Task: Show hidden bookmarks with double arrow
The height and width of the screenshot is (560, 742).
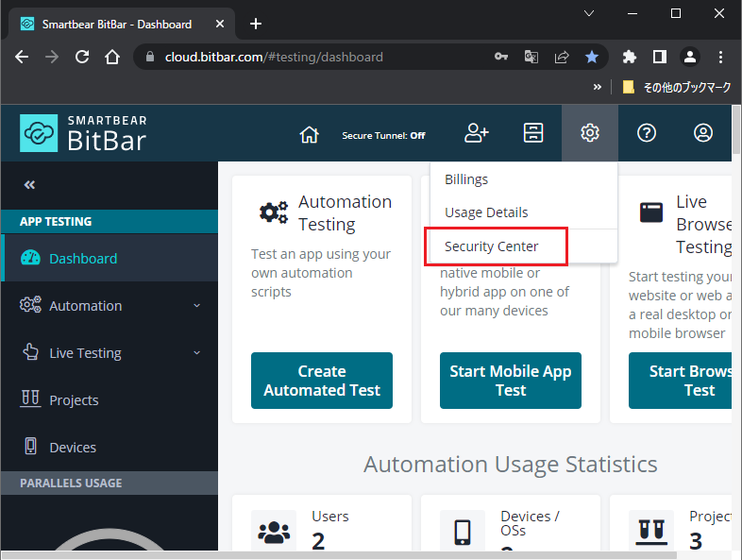Action: click(x=598, y=87)
